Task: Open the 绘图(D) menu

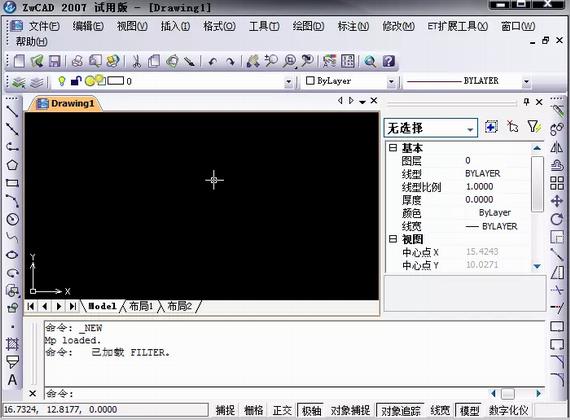Action: (x=308, y=26)
